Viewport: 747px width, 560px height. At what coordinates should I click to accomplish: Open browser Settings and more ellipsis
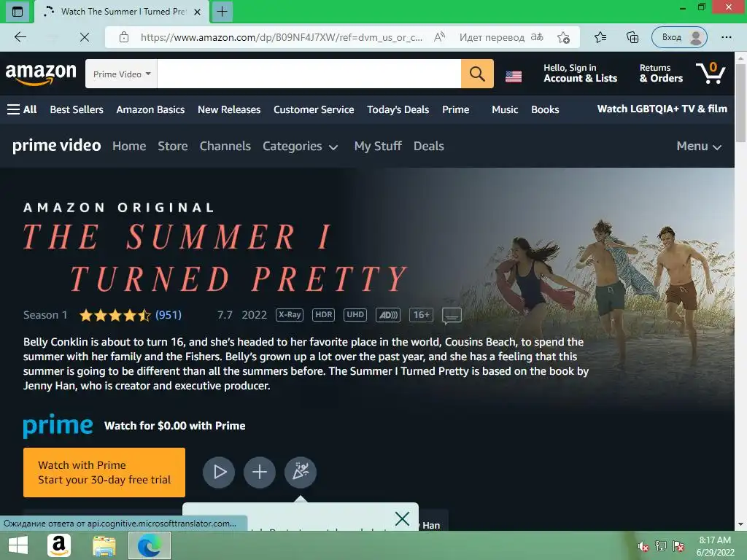726,37
